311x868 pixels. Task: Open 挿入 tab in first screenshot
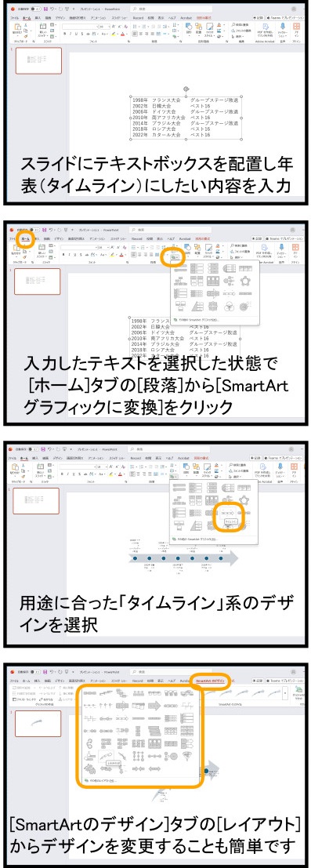coord(38,18)
